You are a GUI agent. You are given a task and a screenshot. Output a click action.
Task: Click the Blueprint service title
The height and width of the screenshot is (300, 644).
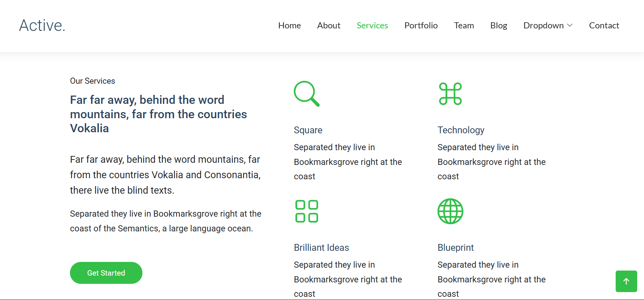click(455, 248)
